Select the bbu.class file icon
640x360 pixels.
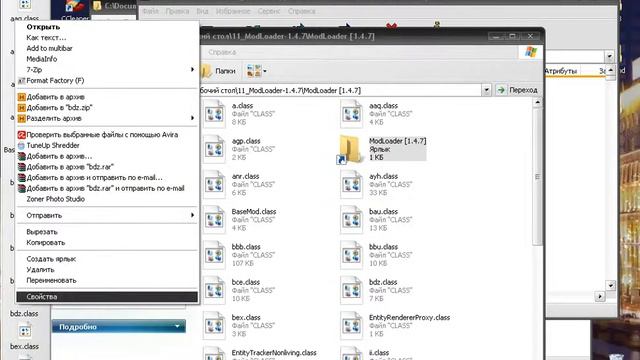pos(352,255)
